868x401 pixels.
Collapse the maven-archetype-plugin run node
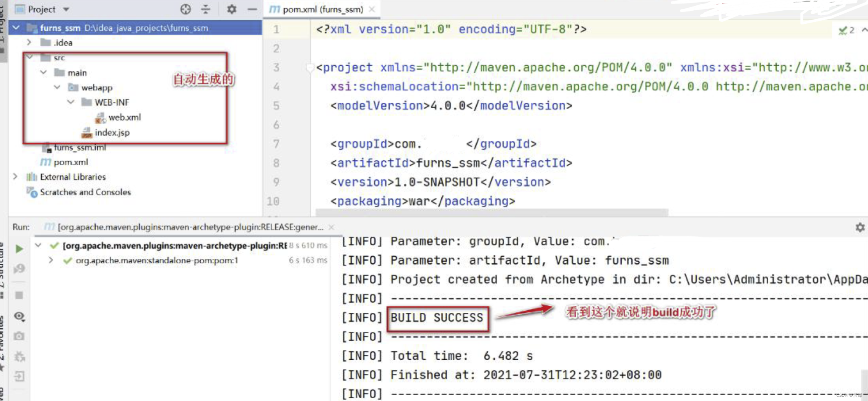click(38, 245)
